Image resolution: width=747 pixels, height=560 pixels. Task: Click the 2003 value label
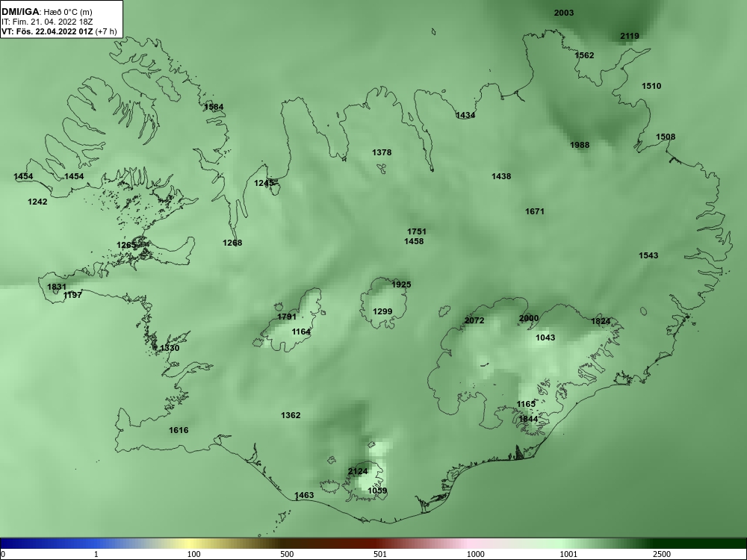563,13
